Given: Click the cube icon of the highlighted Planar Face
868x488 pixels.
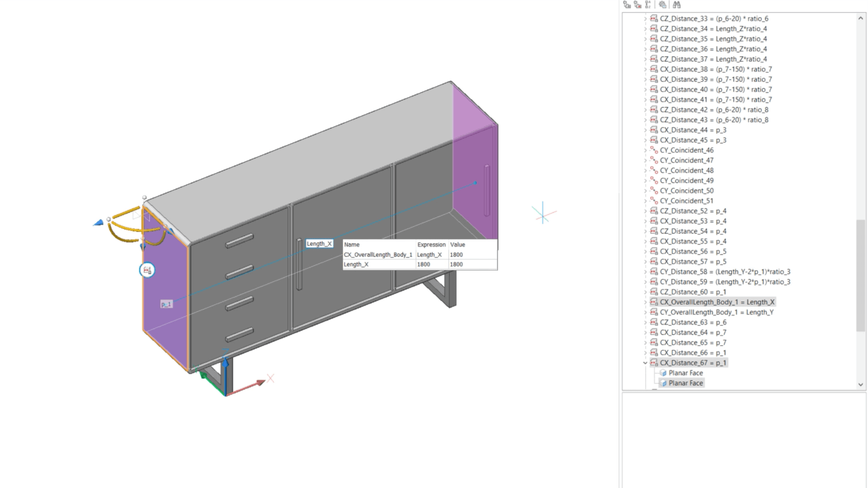Looking at the screenshot, I should 663,383.
